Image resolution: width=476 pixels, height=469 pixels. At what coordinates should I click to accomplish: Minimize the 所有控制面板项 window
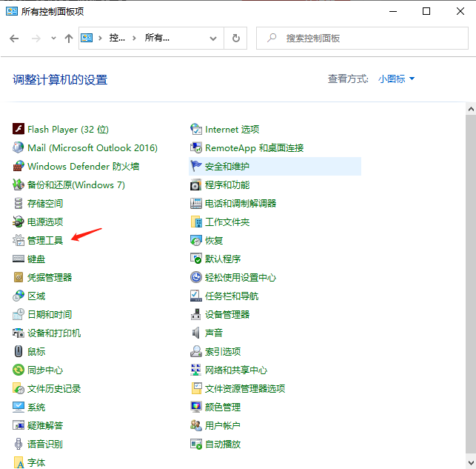point(393,12)
